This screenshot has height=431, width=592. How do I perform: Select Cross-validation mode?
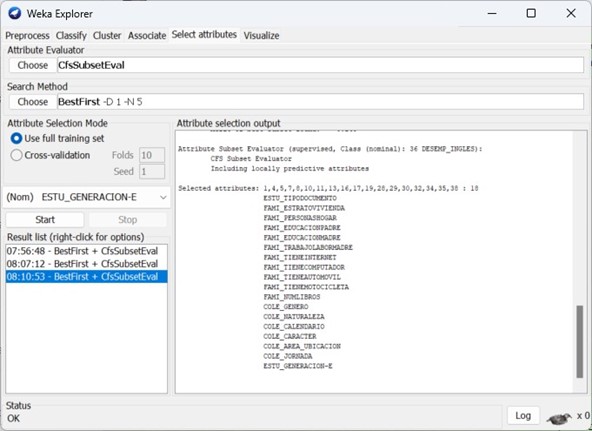point(51,155)
